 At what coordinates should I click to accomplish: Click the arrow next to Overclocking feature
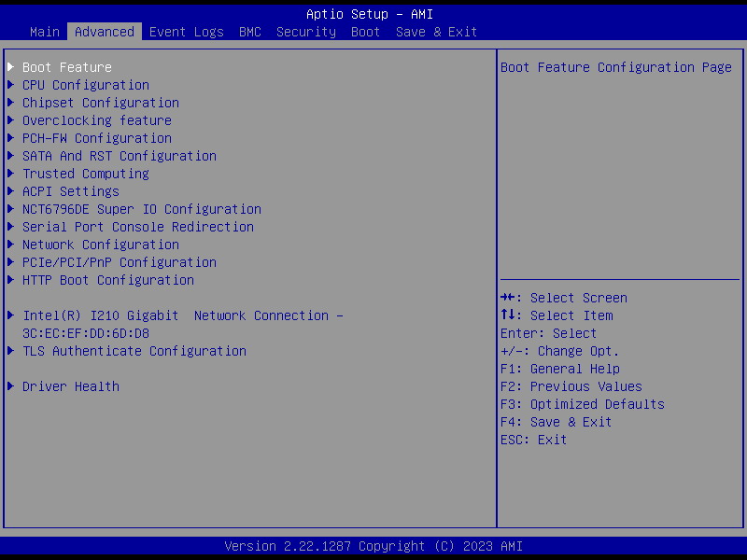click(11, 120)
